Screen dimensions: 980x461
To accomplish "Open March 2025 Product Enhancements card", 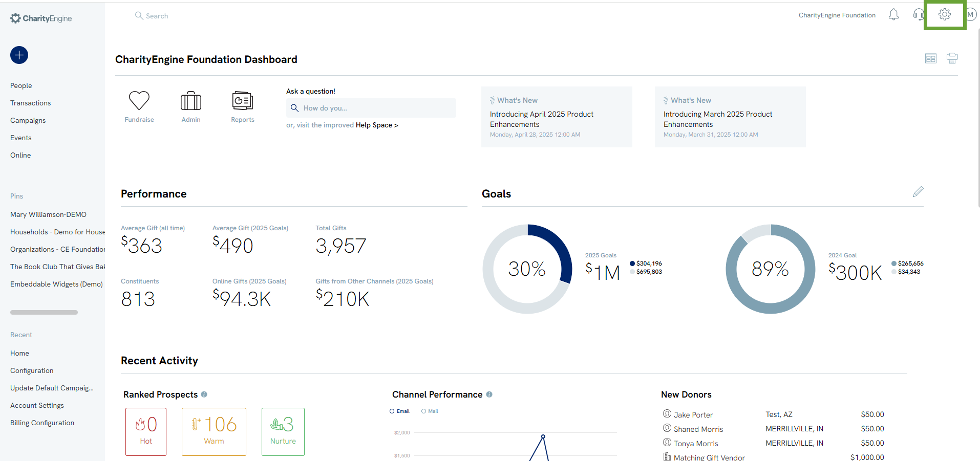I will click(x=730, y=117).
